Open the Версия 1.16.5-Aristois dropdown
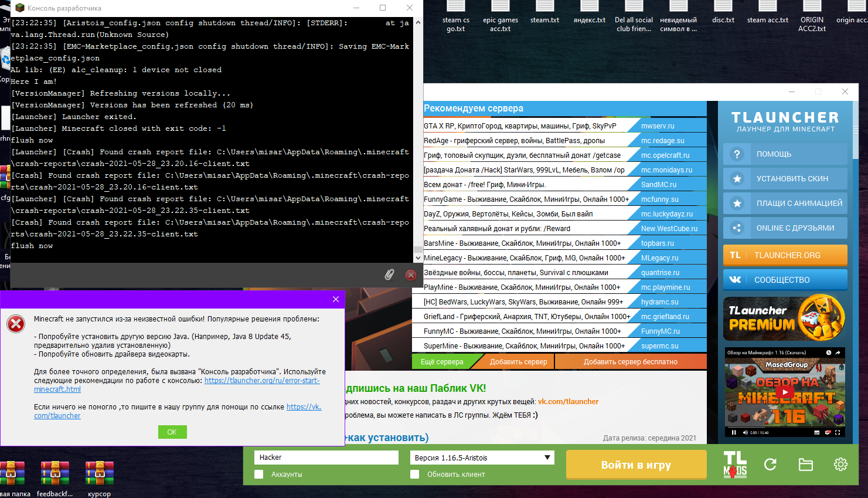Image resolution: width=868 pixels, height=498 pixels. [482, 458]
